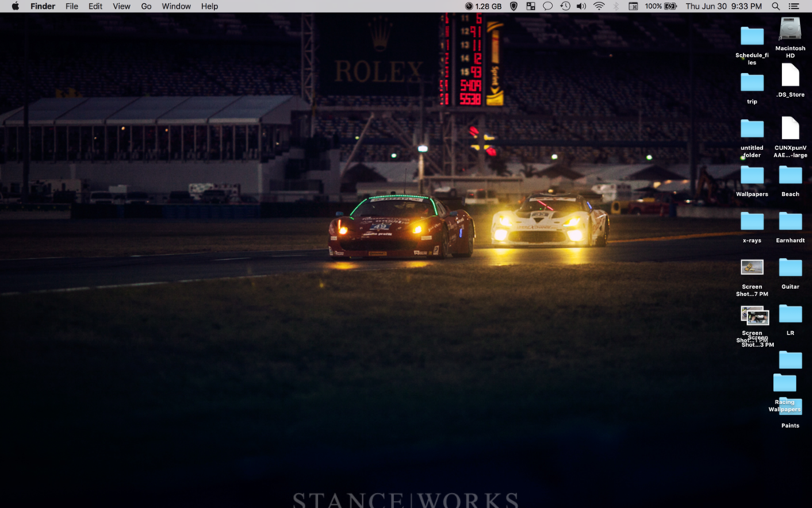Select the Screen Shot...7 PM thumbnail
The image size is (812, 508).
(752, 267)
